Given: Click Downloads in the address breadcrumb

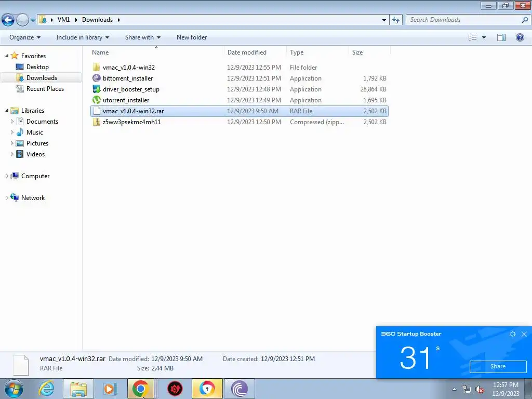Looking at the screenshot, I should point(97,20).
